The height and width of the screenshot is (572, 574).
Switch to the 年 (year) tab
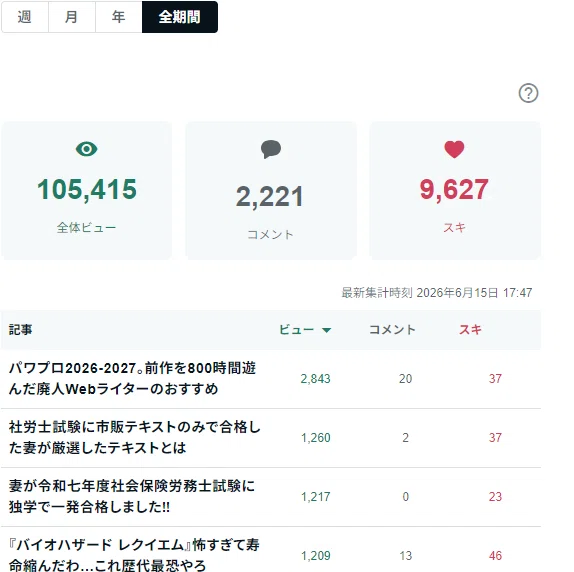119,17
